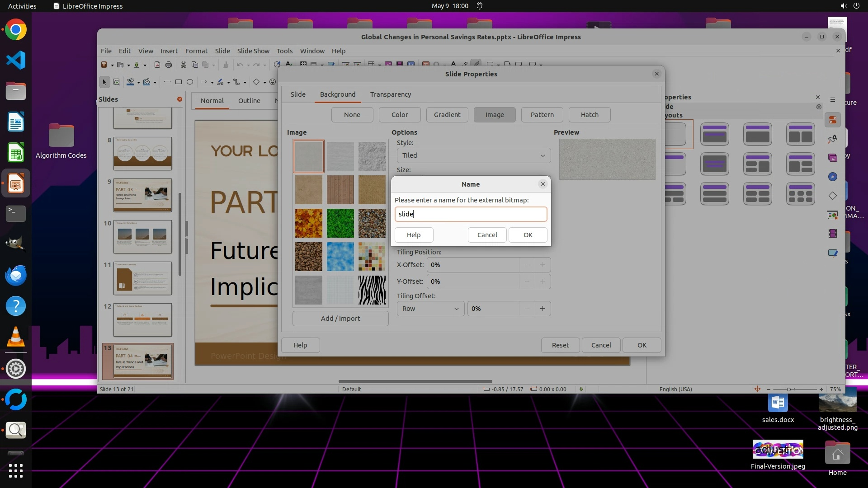Toggle the Image background type button

click(x=495, y=115)
